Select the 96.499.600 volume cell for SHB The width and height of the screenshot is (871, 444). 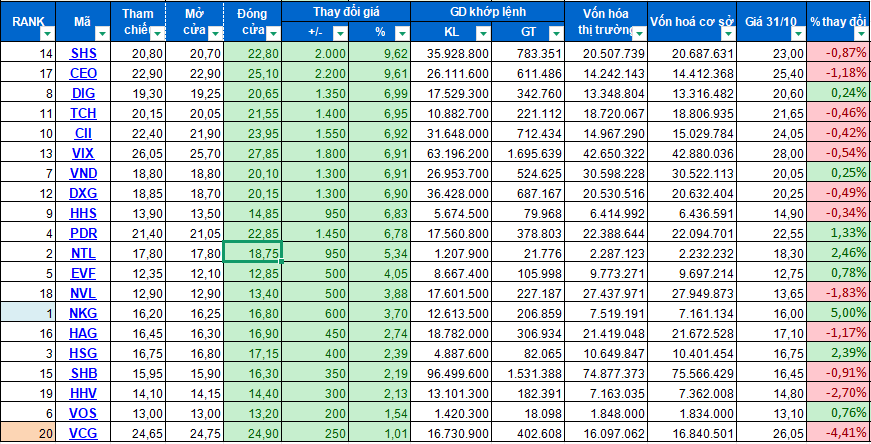click(451, 373)
